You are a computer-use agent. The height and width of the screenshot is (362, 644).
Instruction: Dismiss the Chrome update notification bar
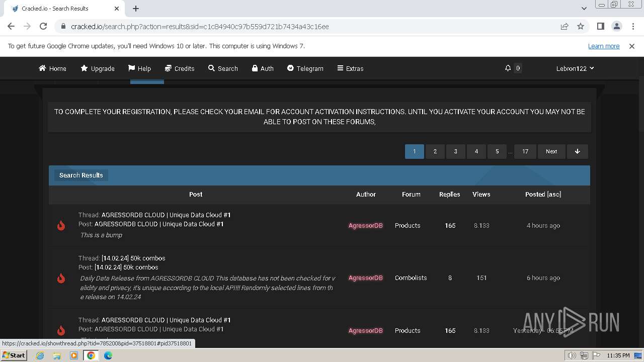pyautogui.click(x=632, y=46)
